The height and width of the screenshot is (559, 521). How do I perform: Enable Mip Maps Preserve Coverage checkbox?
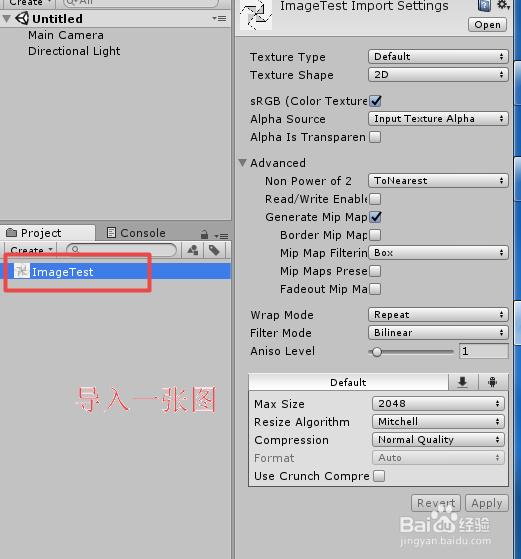375,271
